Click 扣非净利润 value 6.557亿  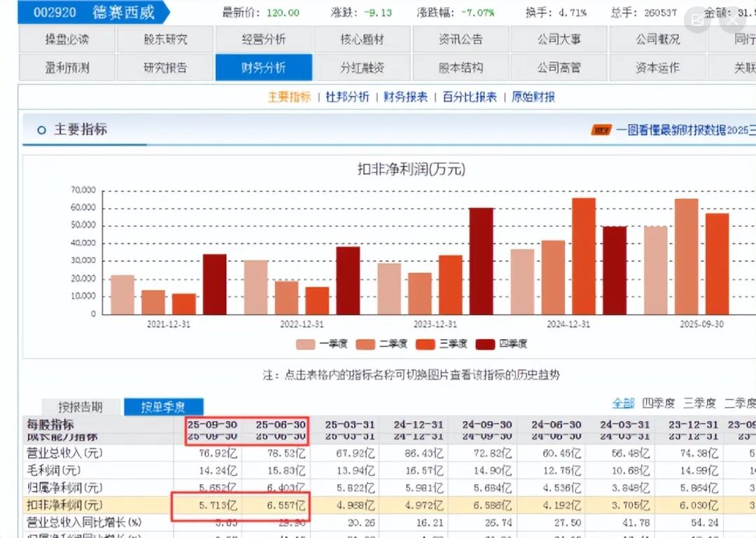[x=286, y=505]
